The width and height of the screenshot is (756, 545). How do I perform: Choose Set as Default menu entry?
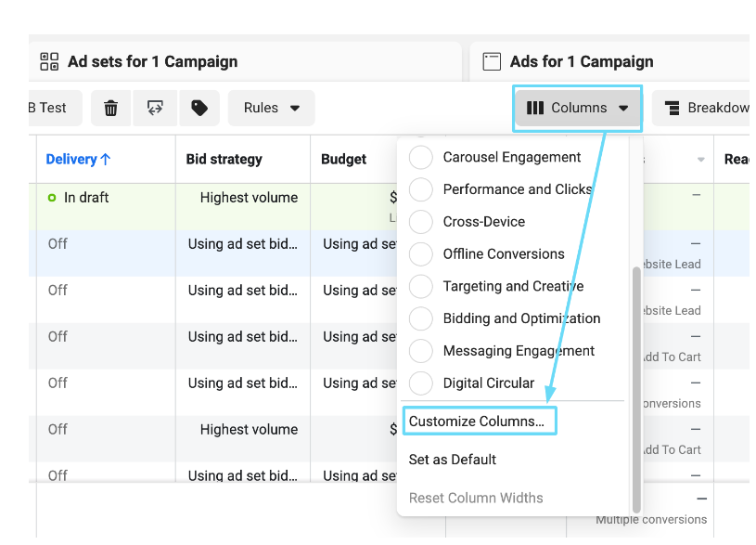pyautogui.click(x=453, y=460)
